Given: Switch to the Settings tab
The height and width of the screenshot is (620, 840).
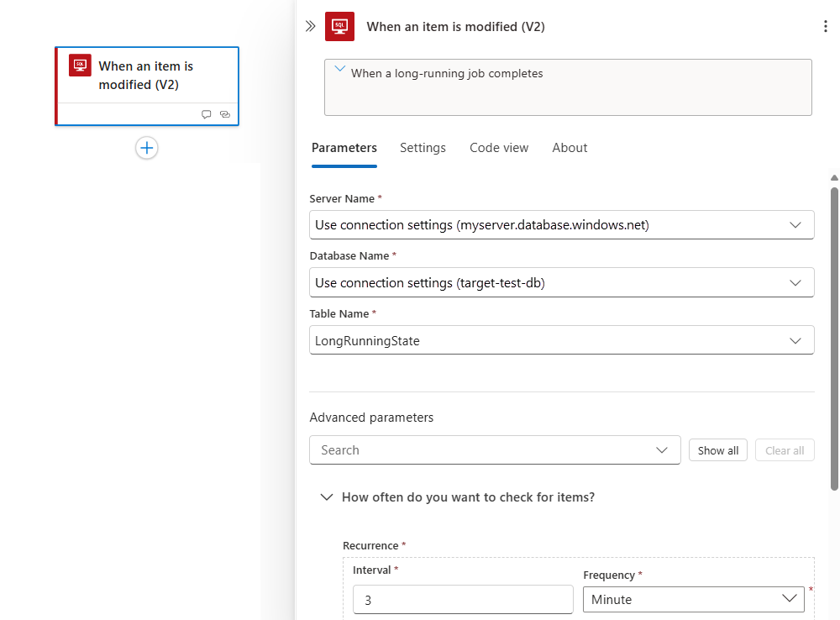Looking at the screenshot, I should tap(423, 147).
